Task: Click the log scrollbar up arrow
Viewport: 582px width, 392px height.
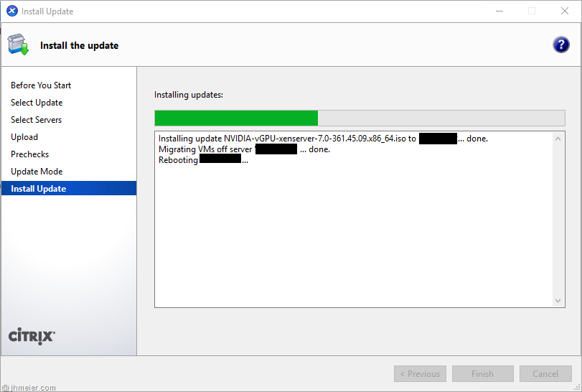Action: point(559,139)
